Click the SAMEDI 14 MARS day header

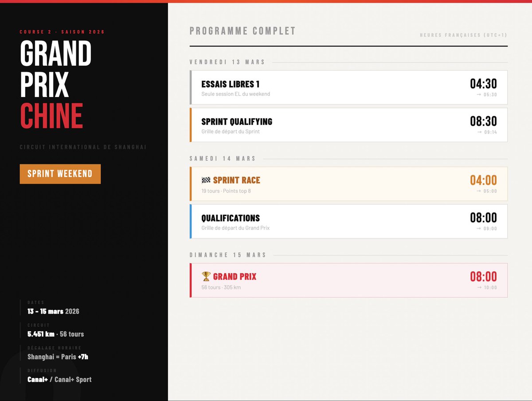223,159
